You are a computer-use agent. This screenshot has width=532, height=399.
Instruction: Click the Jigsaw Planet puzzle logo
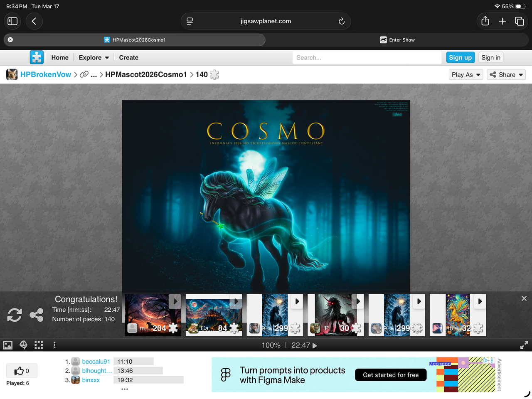click(x=37, y=57)
